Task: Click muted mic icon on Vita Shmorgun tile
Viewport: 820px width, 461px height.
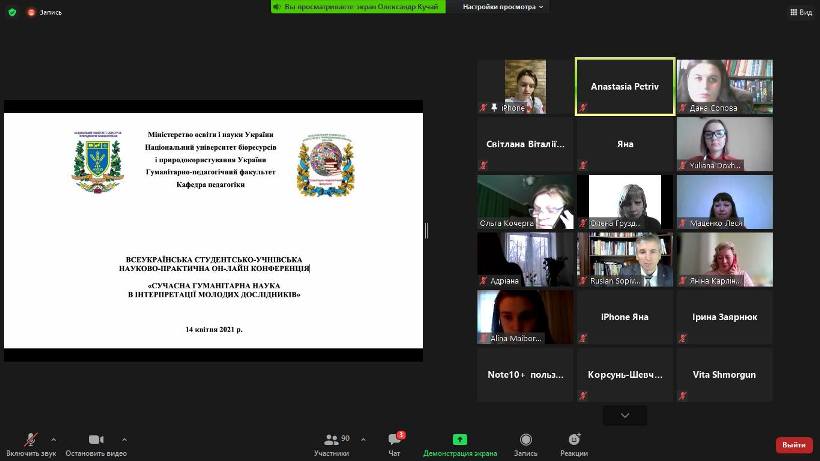Action: 683,396
